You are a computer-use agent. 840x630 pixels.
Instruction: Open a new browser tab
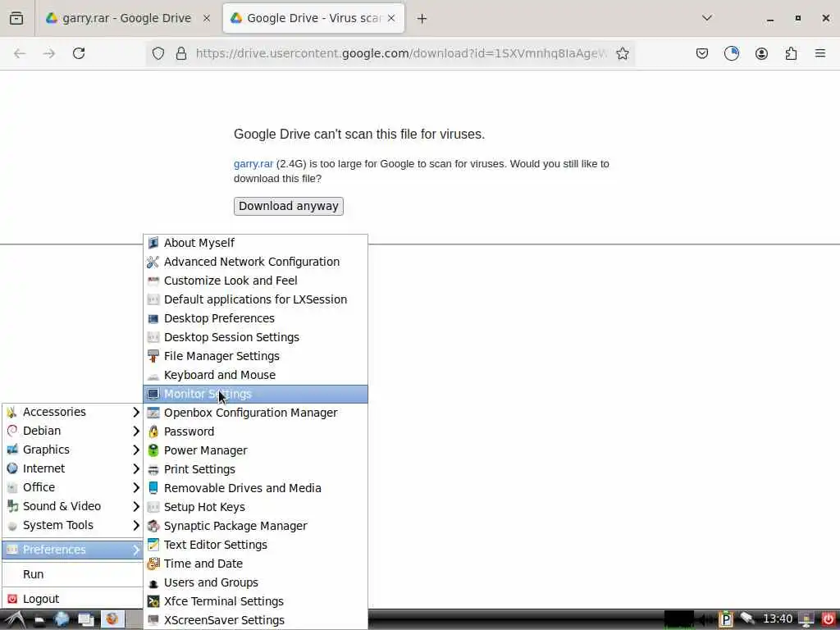[x=422, y=19]
